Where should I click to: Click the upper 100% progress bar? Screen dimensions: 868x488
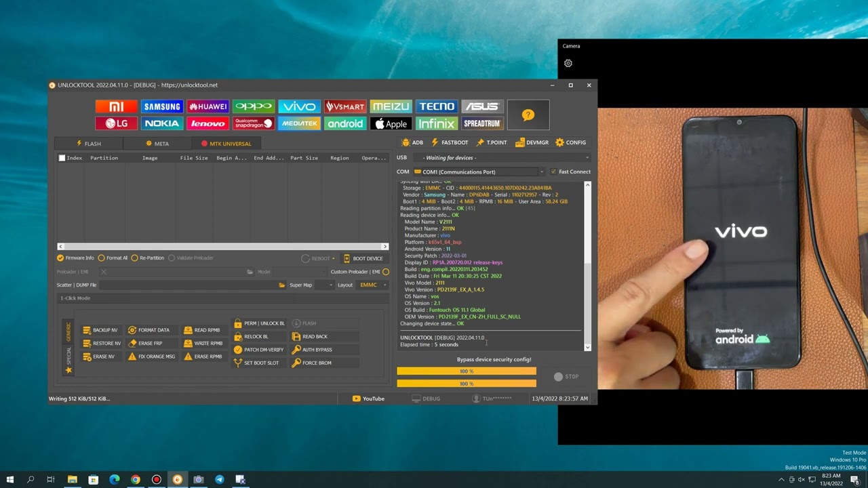click(467, 371)
